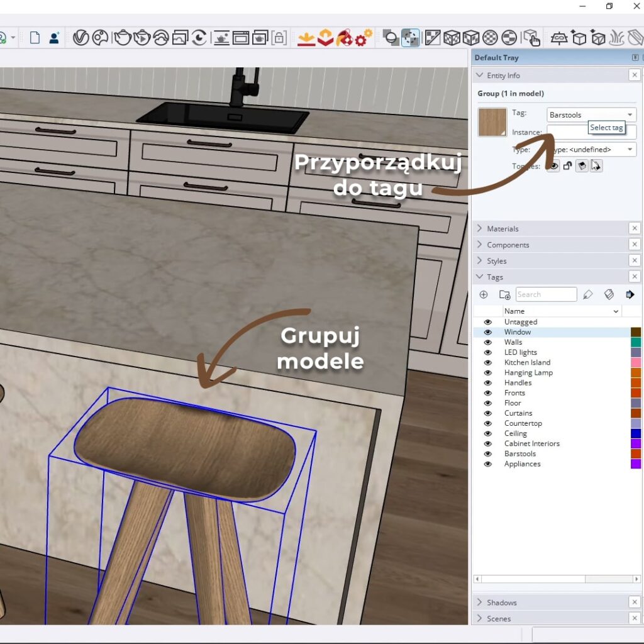Image resolution: width=644 pixels, height=644 pixels.
Task: Select the Tag tool pencil icon
Action: (588, 294)
